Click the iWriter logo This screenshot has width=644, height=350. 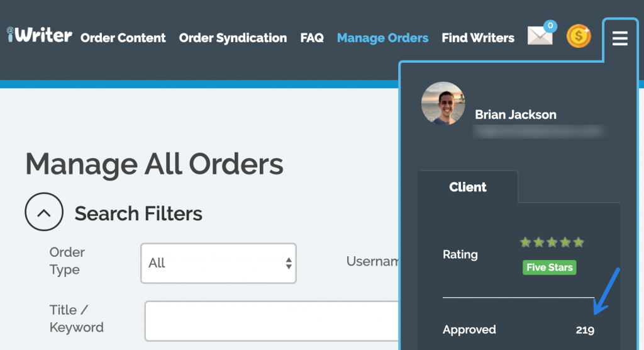[40, 35]
